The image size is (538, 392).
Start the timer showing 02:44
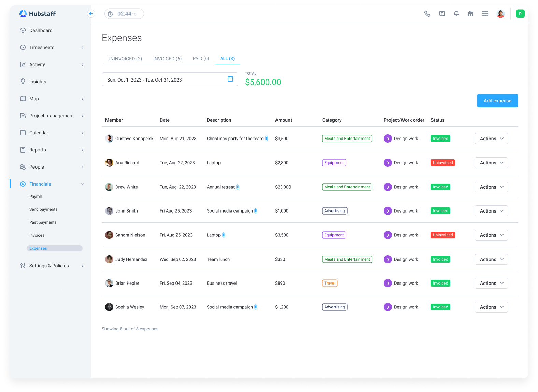tap(110, 14)
